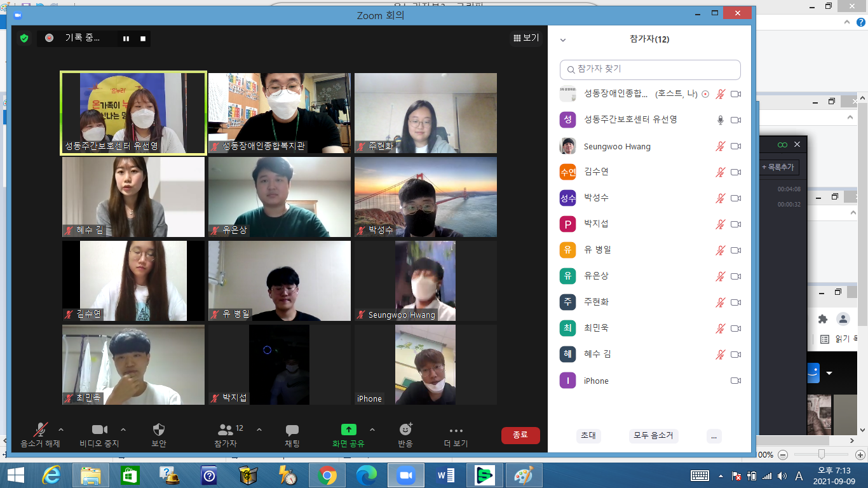Open the 더 보기 more options icon
This screenshot has height=488, width=868.
tap(456, 430)
